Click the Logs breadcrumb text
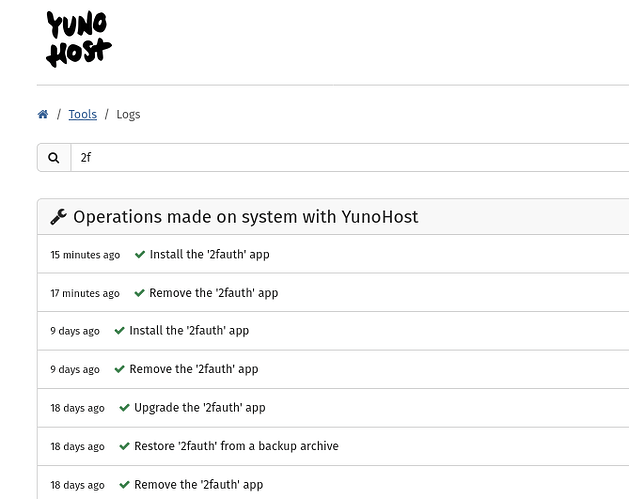629x499 pixels. pyautogui.click(x=128, y=114)
